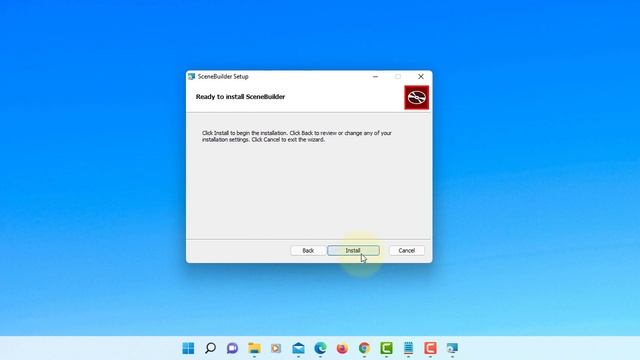Open the Mail app from the taskbar
This screenshot has width=640, height=360.
click(x=298, y=348)
